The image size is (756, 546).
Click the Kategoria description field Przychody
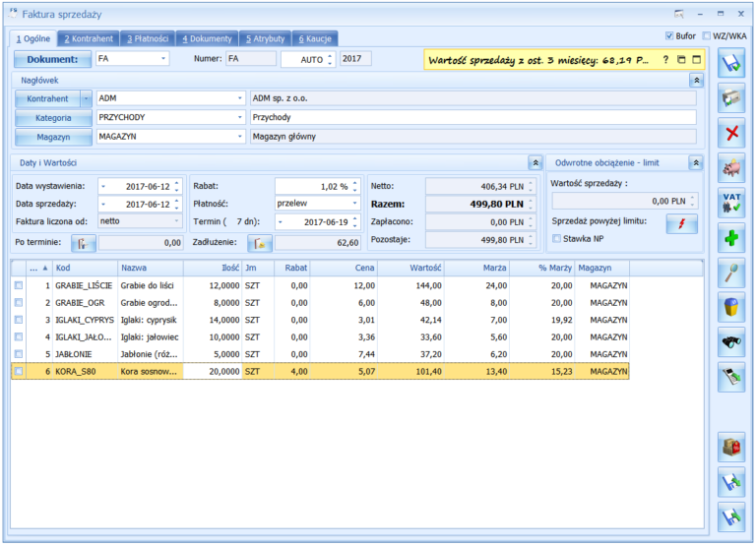tap(472, 117)
